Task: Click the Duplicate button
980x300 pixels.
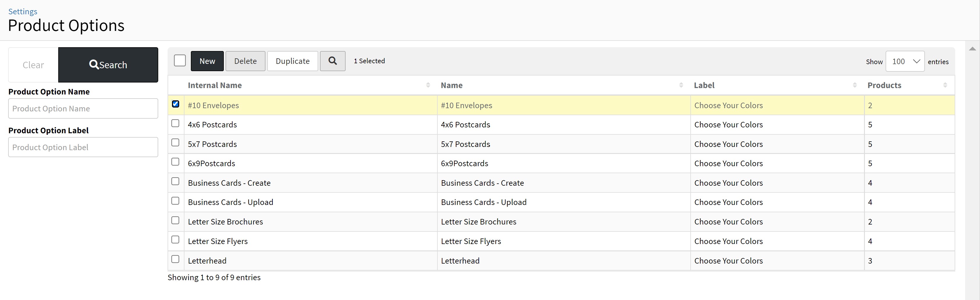Action: [x=293, y=61]
